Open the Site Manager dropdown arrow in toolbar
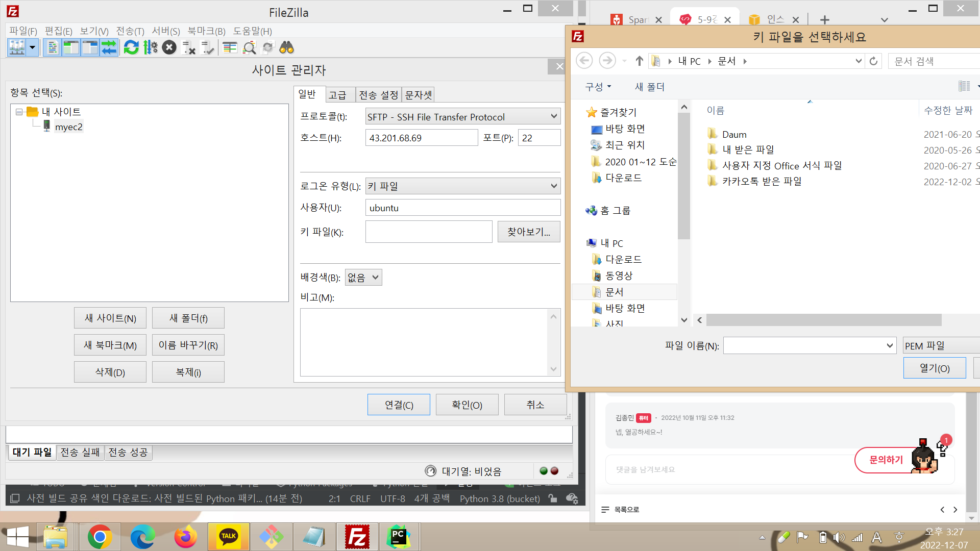Image resolution: width=980 pixels, height=551 pixels. [x=32, y=48]
